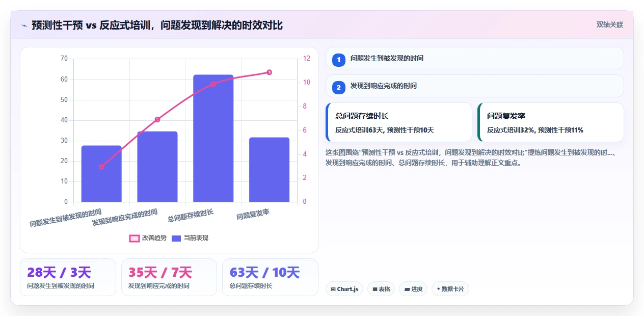Click the 进度 tag

(413, 289)
